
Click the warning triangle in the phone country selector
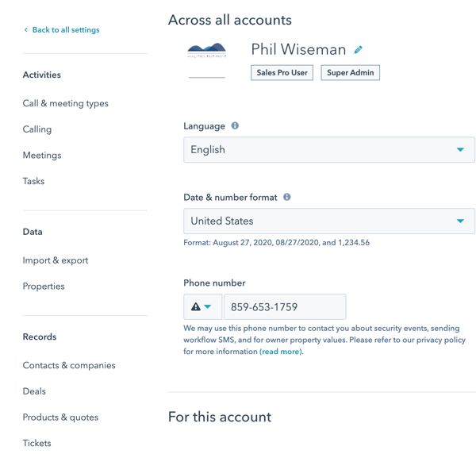coord(196,306)
